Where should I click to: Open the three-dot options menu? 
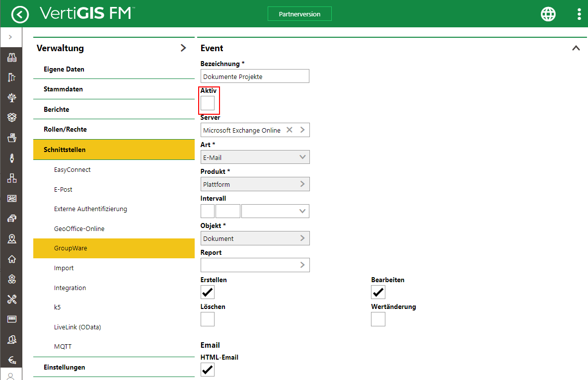pos(579,14)
